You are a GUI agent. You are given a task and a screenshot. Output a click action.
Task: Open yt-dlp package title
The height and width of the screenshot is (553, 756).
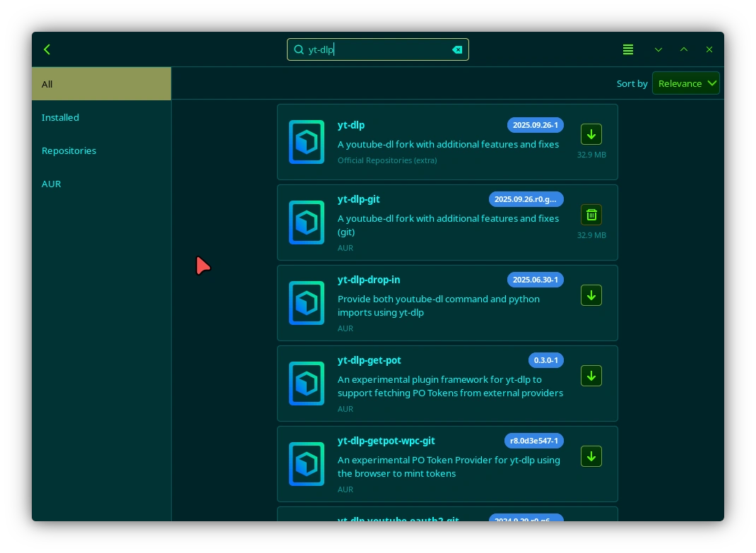tap(351, 125)
